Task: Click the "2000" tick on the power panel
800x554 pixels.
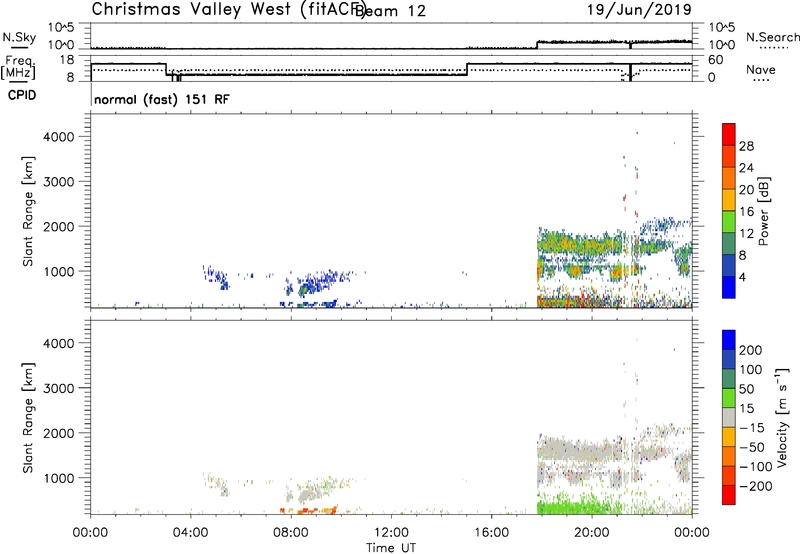Action: tap(59, 226)
